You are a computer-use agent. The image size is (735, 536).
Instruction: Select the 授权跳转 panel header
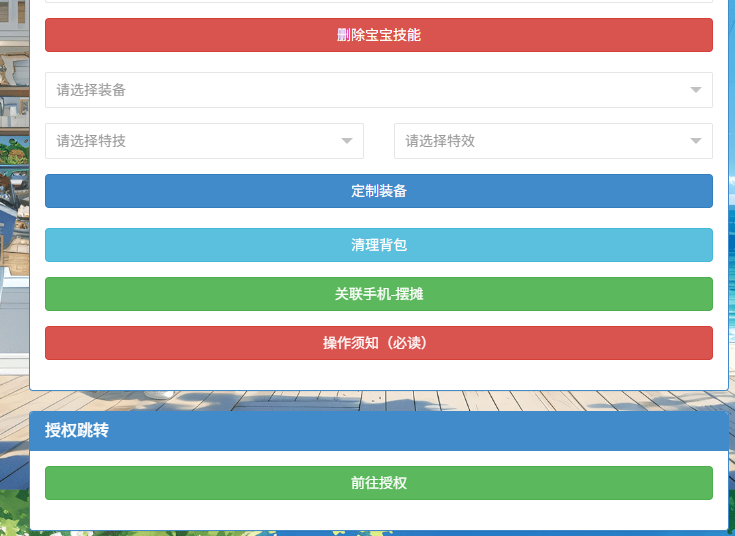point(378,431)
